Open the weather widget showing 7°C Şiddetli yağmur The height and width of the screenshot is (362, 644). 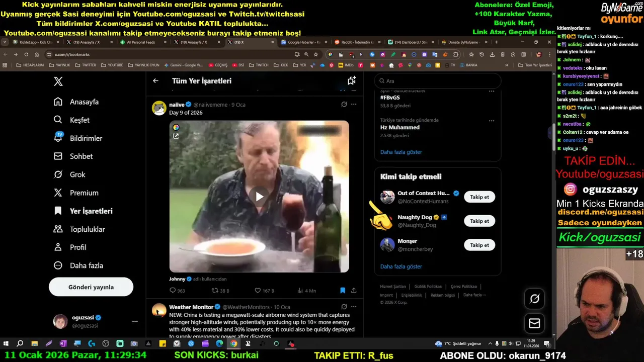458,344
